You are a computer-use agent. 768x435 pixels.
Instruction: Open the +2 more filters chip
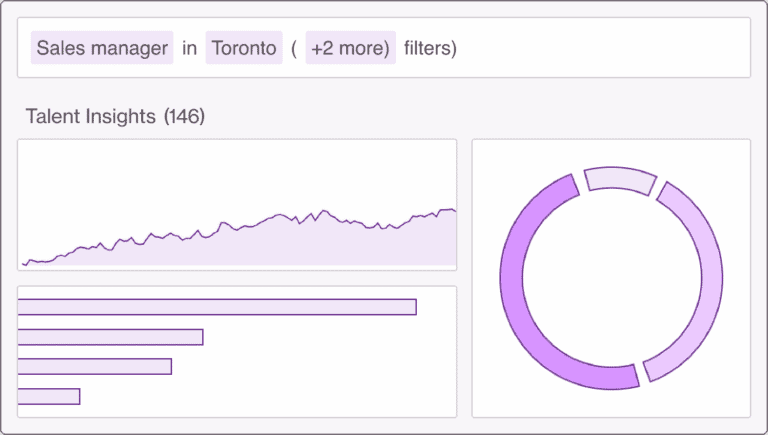click(x=351, y=48)
